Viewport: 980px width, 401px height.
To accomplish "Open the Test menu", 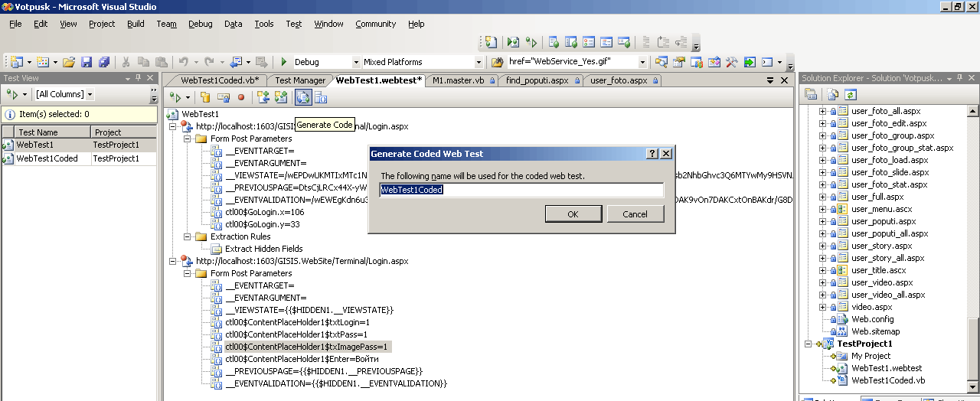I will [294, 24].
